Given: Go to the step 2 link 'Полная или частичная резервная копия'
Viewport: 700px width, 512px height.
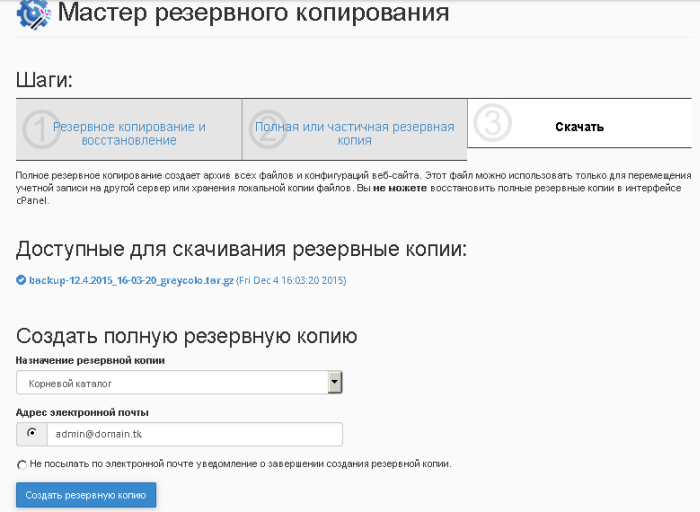Looking at the screenshot, I should (x=354, y=133).
